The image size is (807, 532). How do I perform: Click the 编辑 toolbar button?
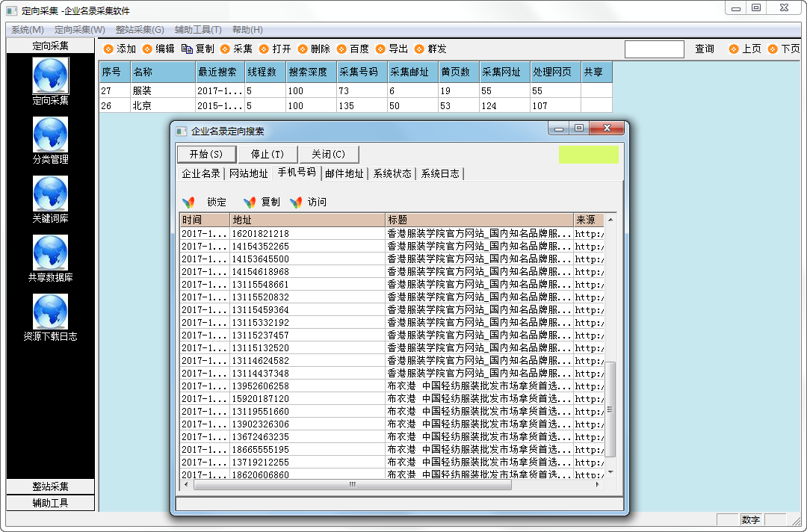tap(158, 49)
